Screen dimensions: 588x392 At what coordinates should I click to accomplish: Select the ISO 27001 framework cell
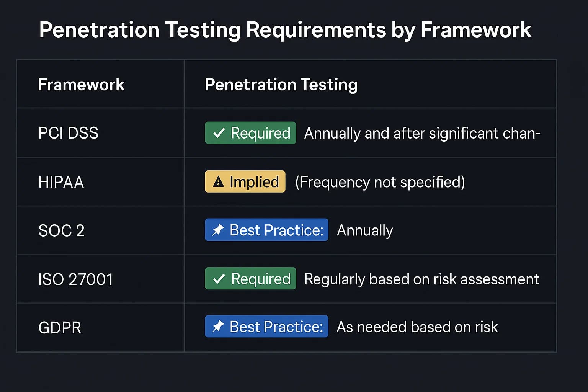pyautogui.click(x=76, y=279)
